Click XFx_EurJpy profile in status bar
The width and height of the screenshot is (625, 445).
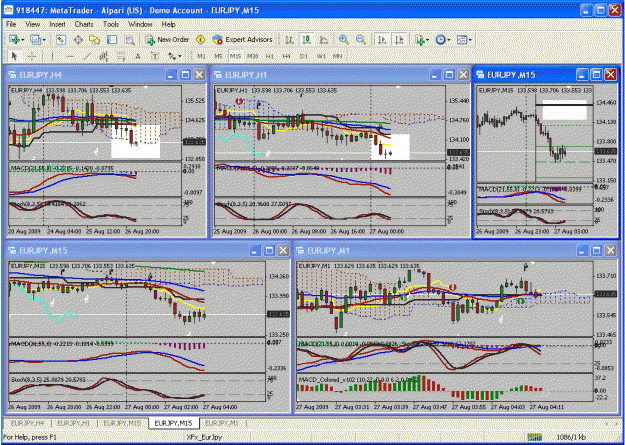206,437
